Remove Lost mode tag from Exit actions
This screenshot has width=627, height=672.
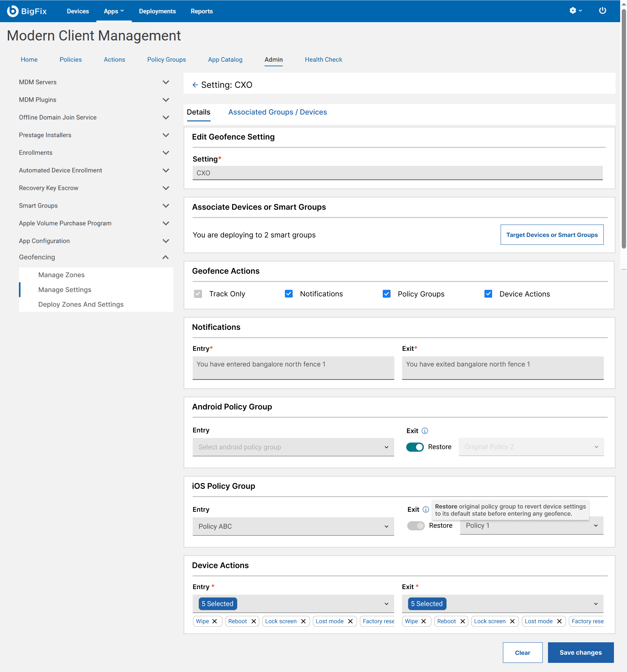pyautogui.click(x=559, y=621)
